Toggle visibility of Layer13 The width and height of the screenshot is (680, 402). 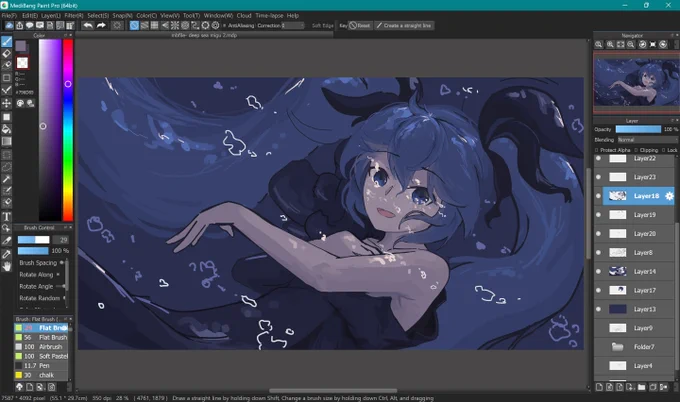pyautogui.click(x=598, y=309)
